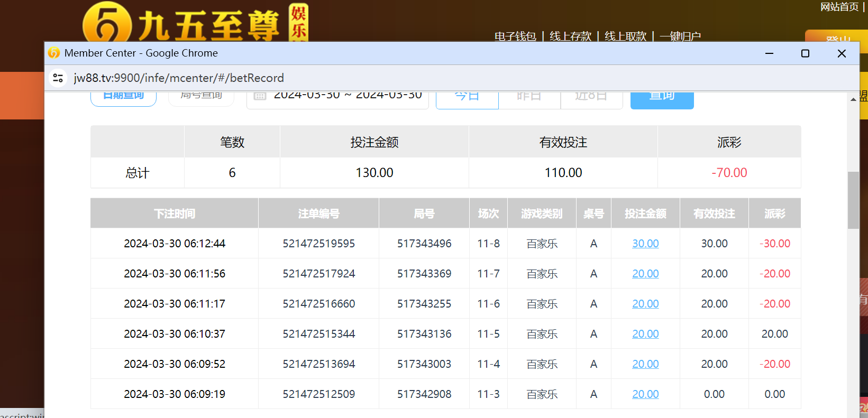Maximize the Member Center window
The image size is (868, 418).
point(805,53)
